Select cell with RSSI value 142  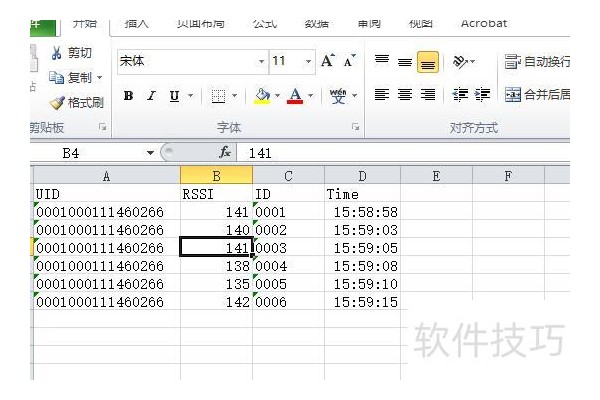(x=216, y=302)
